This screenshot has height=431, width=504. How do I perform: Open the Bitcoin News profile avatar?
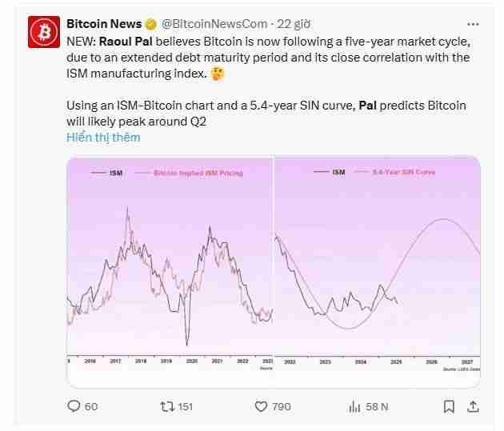[x=43, y=33]
